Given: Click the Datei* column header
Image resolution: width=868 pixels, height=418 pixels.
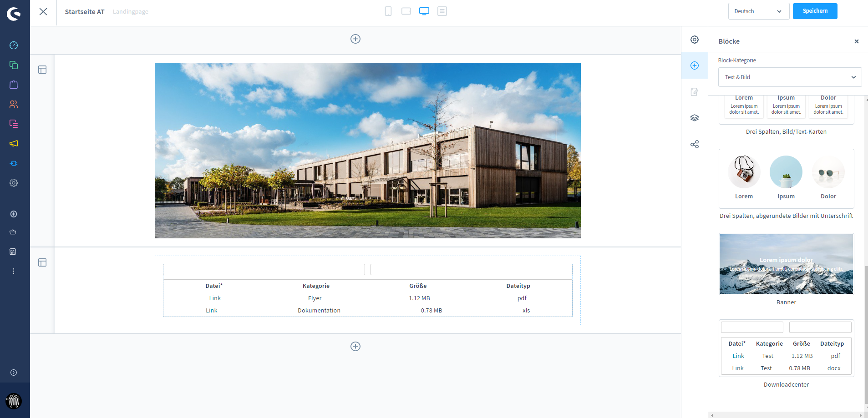Looking at the screenshot, I should click(x=214, y=286).
